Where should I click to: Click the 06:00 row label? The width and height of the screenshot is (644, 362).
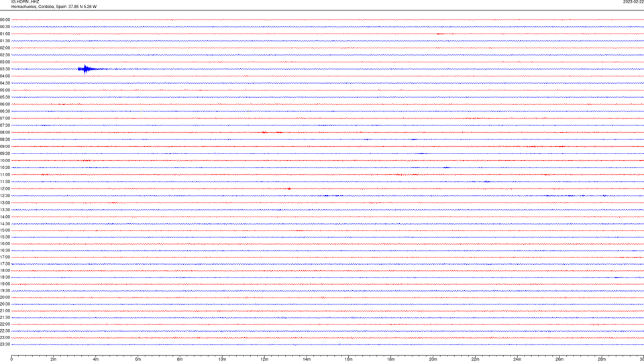5,105
